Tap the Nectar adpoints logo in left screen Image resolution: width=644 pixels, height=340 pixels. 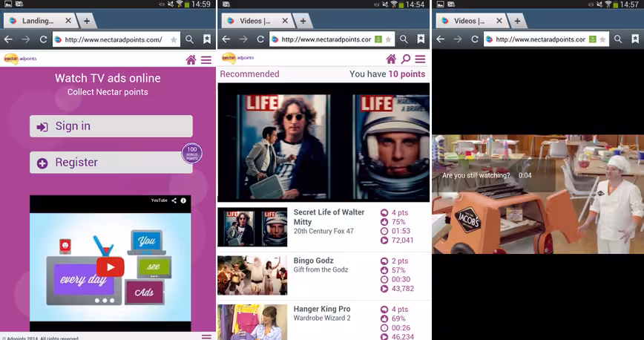click(x=20, y=59)
